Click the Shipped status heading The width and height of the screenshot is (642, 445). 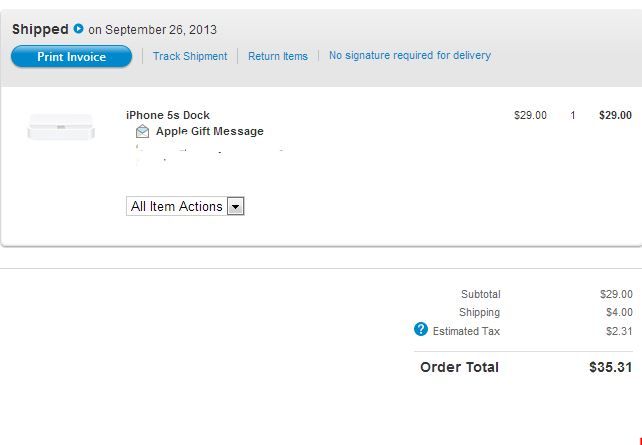(40, 29)
